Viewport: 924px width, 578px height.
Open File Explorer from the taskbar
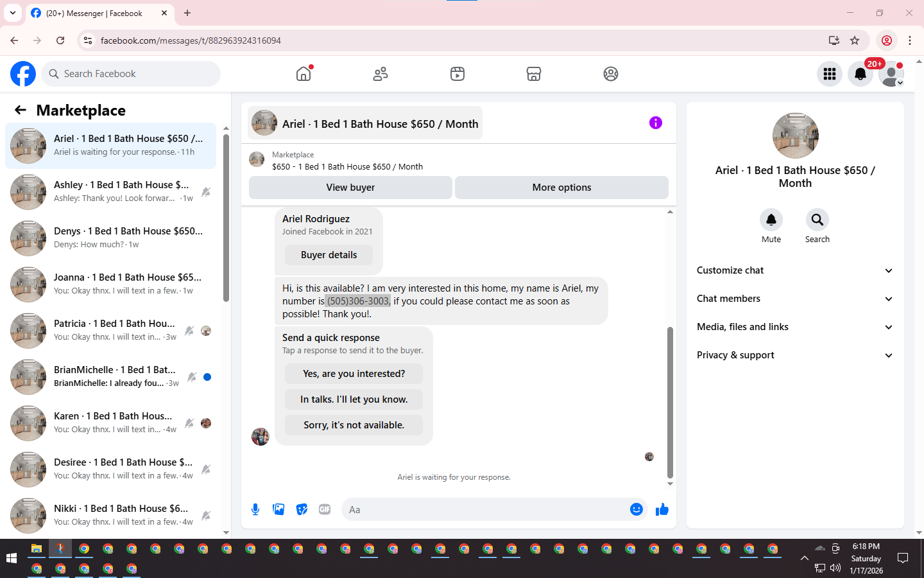37,548
